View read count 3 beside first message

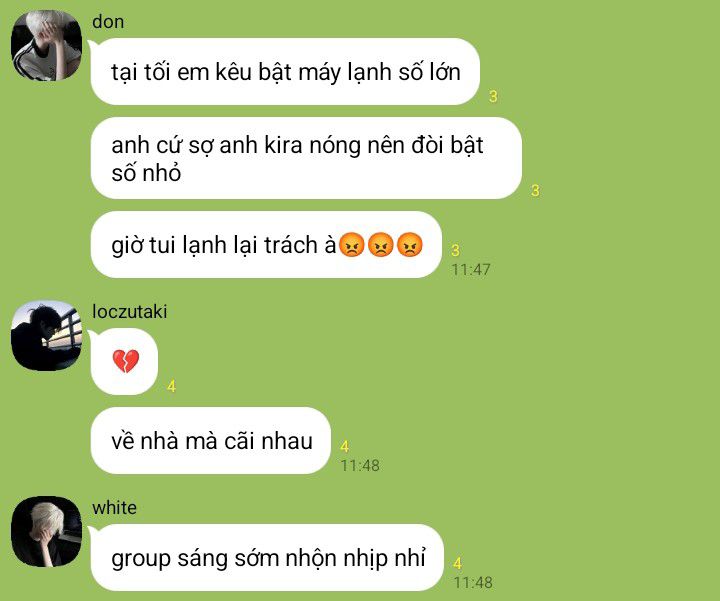click(493, 96)
